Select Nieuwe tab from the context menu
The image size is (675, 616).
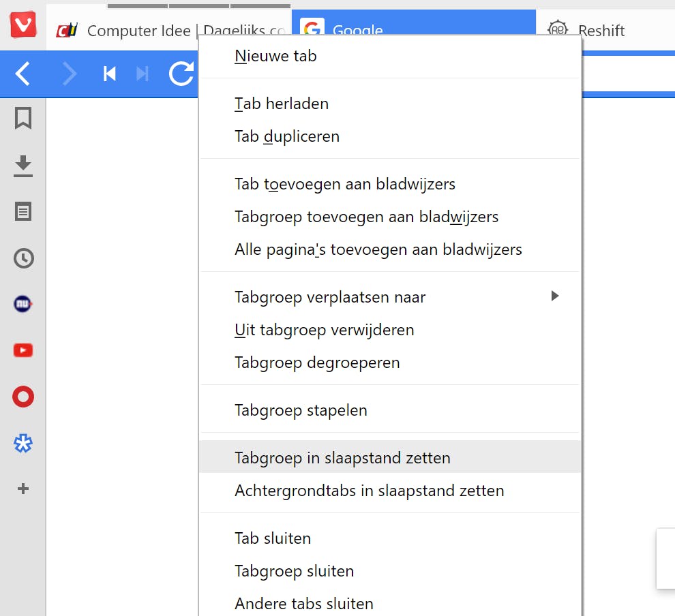[x=275, y=56]
